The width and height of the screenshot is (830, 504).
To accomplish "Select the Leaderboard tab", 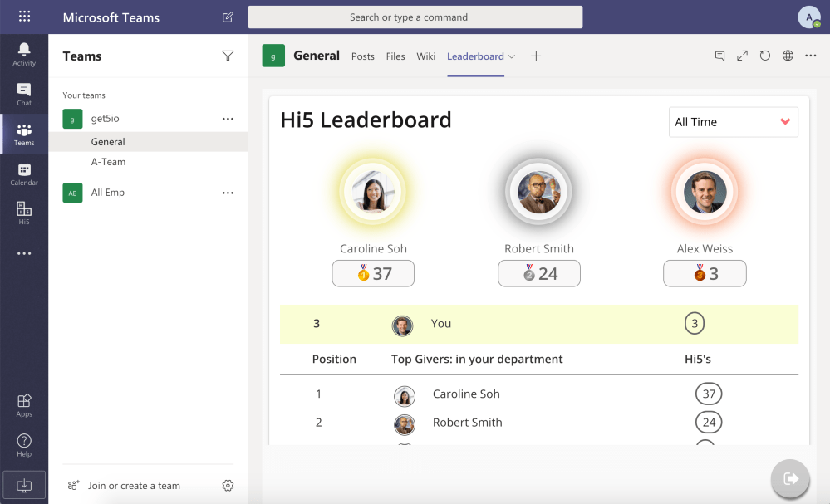I will (x=475, y=56).
